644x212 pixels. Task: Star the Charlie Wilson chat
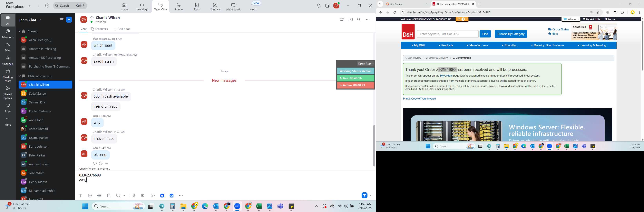(x=92, y=17)
